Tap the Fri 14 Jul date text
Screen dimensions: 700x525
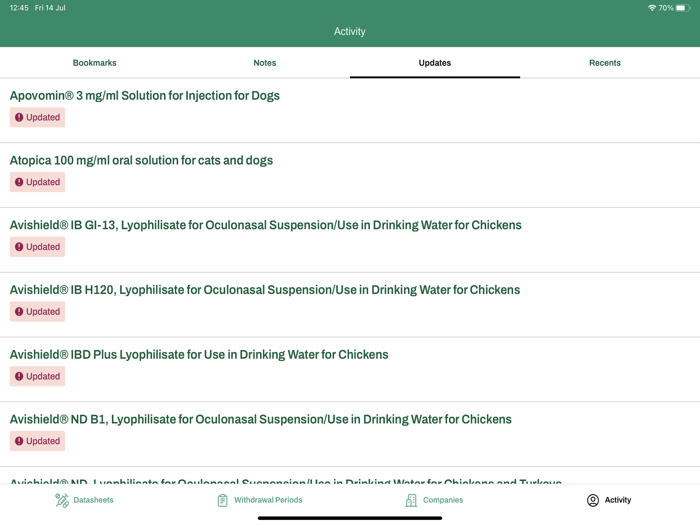(50, 8)
